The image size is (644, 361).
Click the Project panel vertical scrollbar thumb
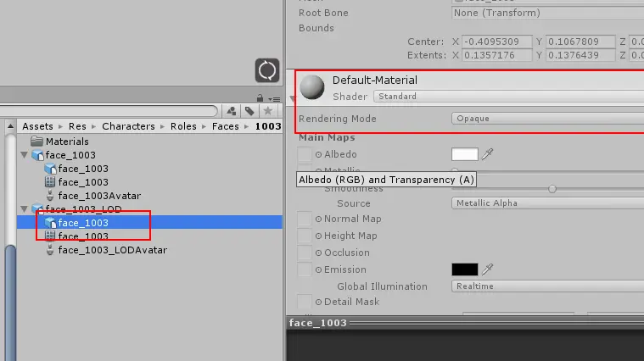[x=11, y=303]
